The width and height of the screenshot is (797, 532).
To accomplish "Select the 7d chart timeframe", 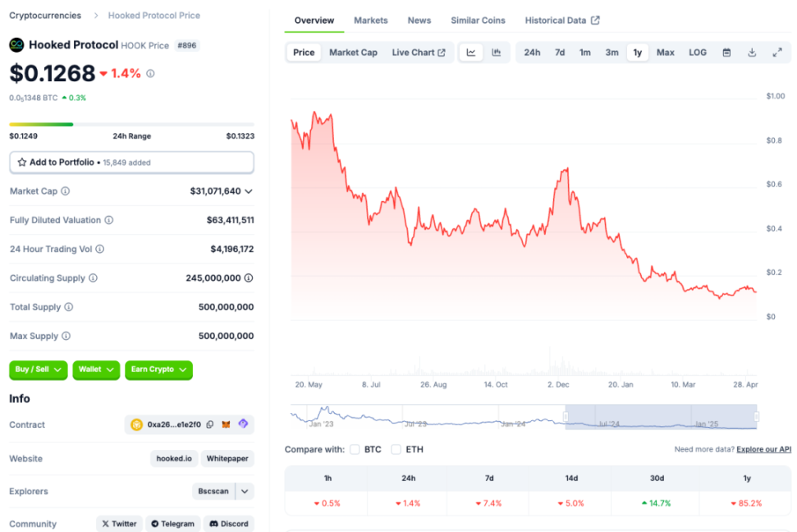I will (560, 53).
